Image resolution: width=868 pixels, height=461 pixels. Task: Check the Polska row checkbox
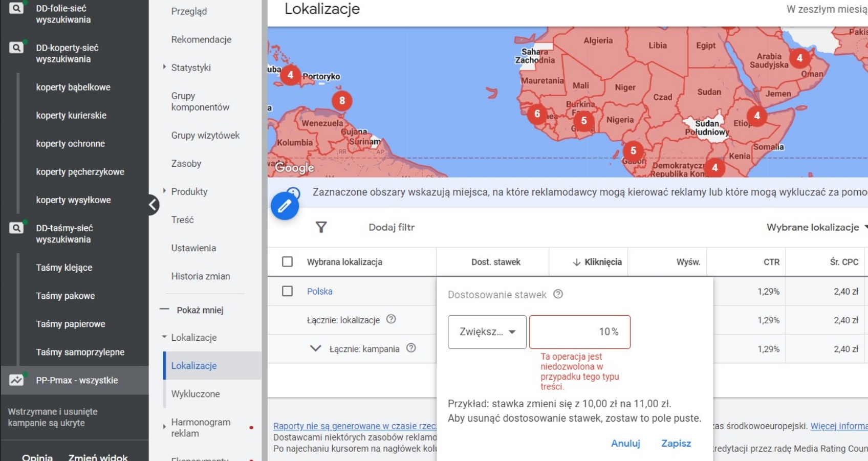(288, 291)
